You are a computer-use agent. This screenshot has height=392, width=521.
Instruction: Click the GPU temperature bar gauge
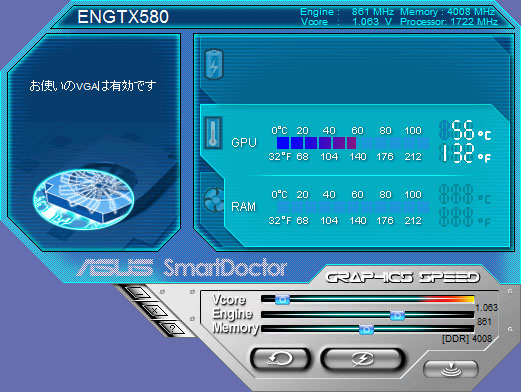[x=353, y=143]
